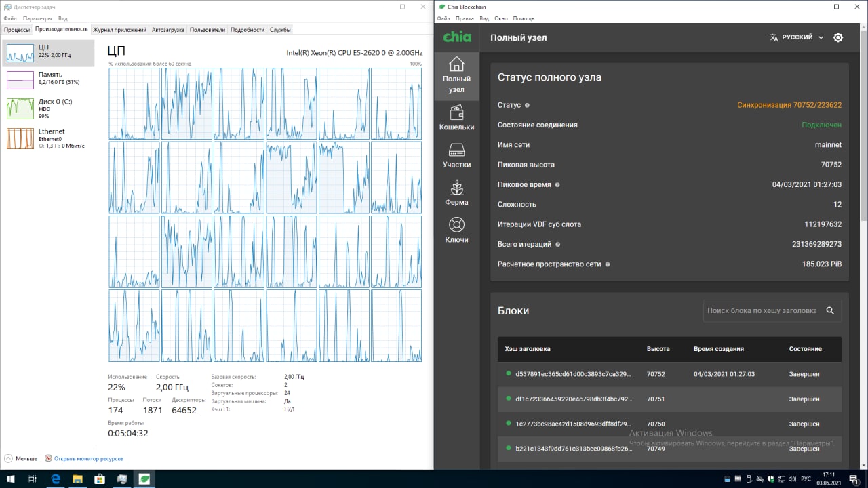Click the Хэш заголовка column header
The height and width of the screenshot is (488, 868).
click(x=528, y=349)
